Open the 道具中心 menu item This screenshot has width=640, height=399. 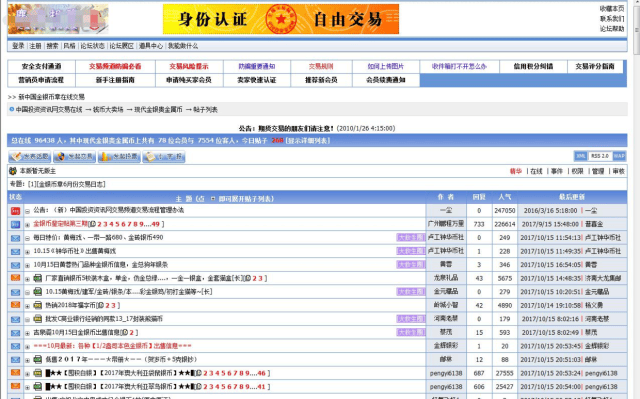tap(151, 46)
